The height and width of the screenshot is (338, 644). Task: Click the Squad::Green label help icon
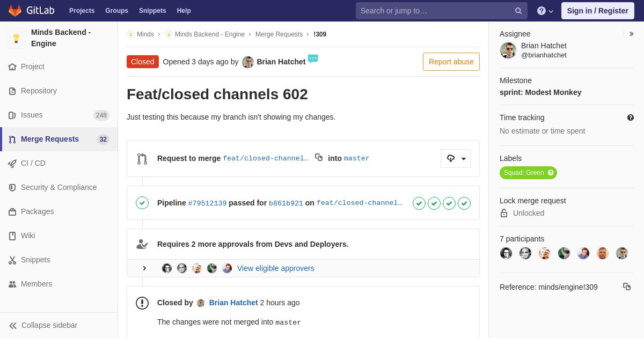(551, 173)
